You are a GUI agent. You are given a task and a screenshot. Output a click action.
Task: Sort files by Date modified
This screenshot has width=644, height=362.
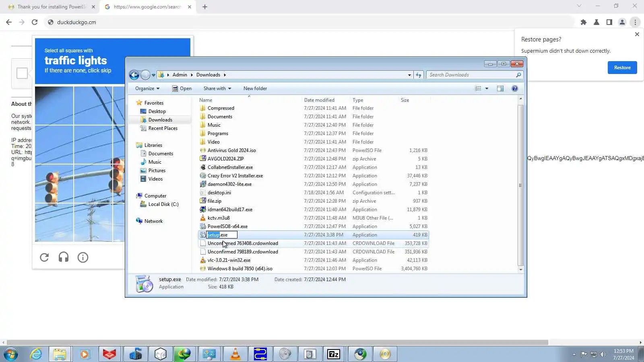326,100
